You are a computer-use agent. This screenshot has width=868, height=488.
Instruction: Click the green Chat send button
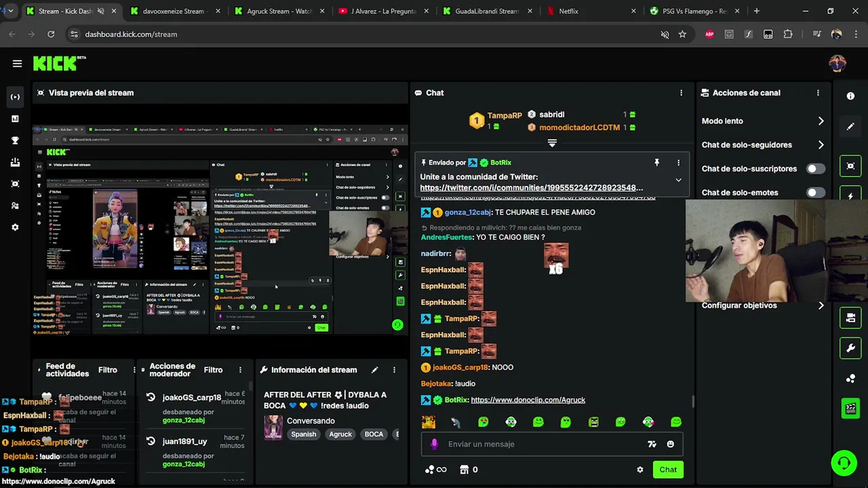click(x=668, y=470)
